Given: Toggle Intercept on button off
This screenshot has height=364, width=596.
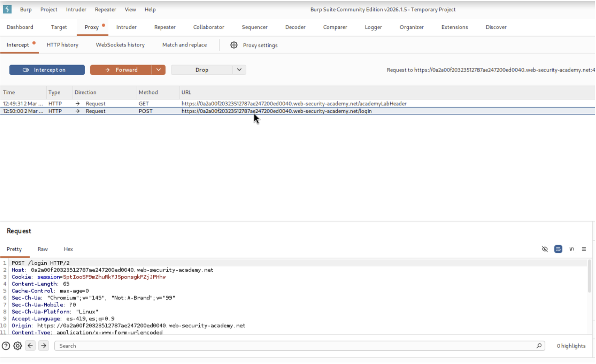Looking at the screenshot, I should [47, 70].
